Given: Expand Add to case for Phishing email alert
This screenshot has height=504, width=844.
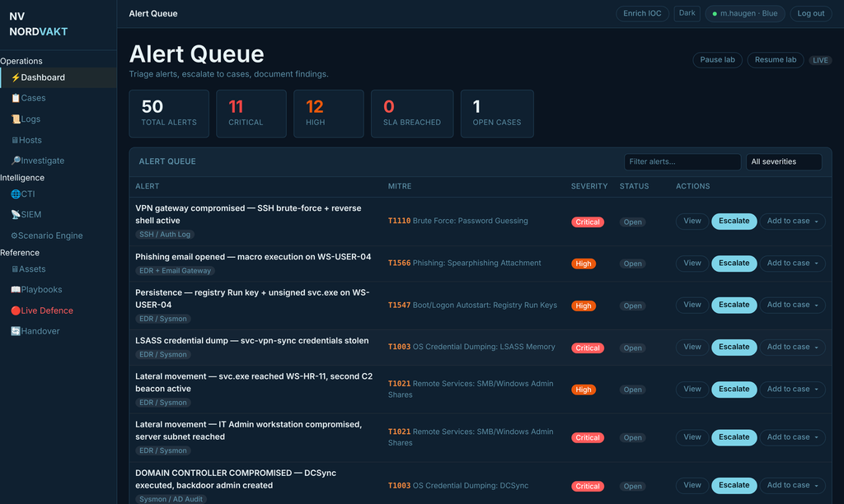Looking at the screenshot, I should (792, 263).
